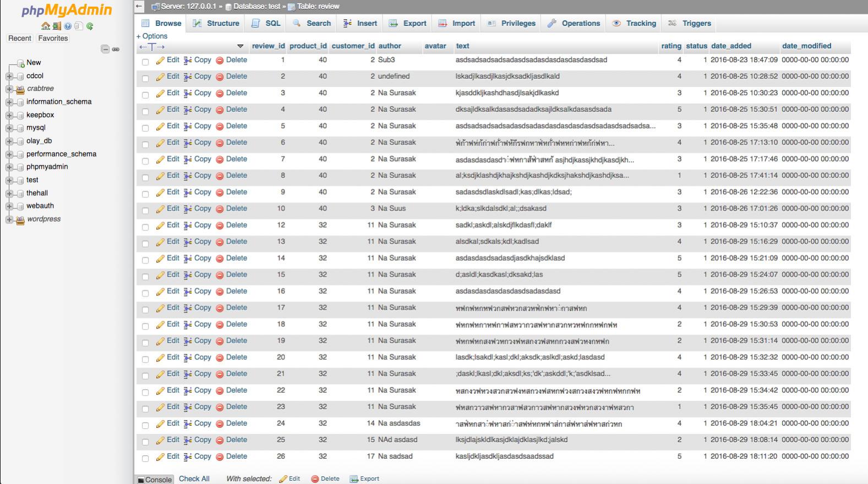Select the checkbox for review_id 14 row

pos(145,260)
